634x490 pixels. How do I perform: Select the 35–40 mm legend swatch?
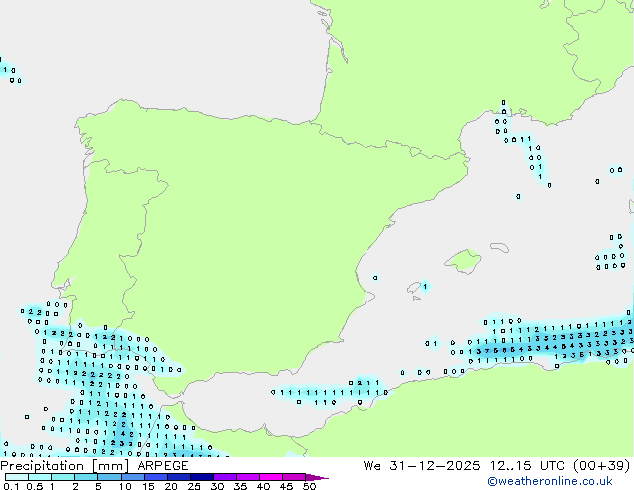tap(248, 477)
